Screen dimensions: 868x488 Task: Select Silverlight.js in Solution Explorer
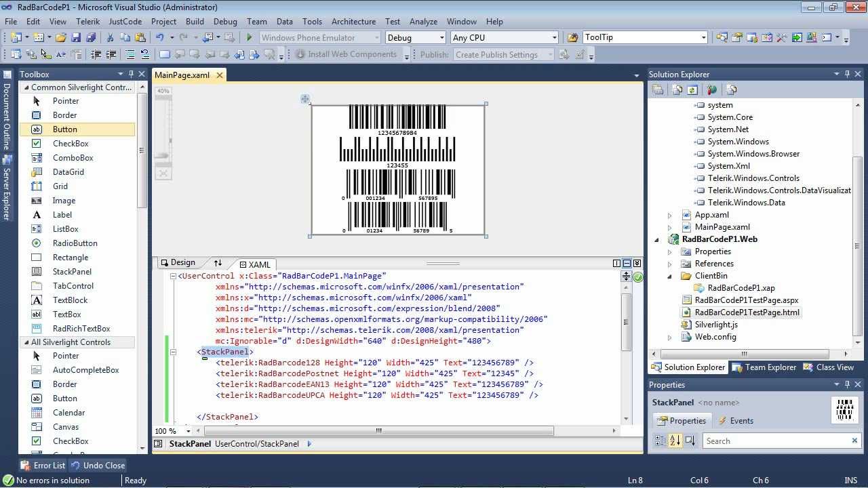[716, 325]
